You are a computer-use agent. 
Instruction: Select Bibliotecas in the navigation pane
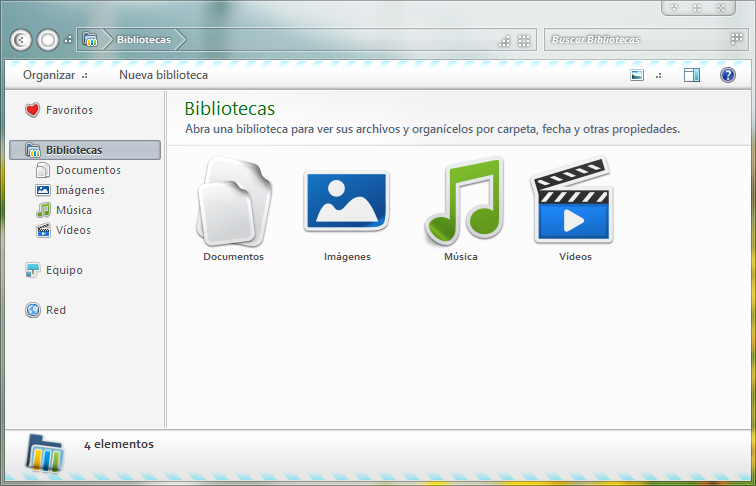pyautogui.click(x=85, y=150)
